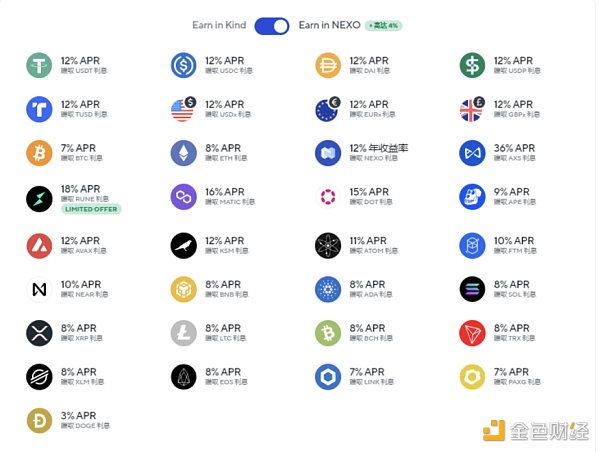Select the Earn in NEXO option

(x=329, y=25)
